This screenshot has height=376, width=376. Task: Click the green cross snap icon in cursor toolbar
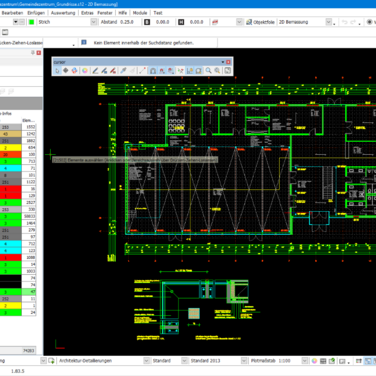click(180, 71)
